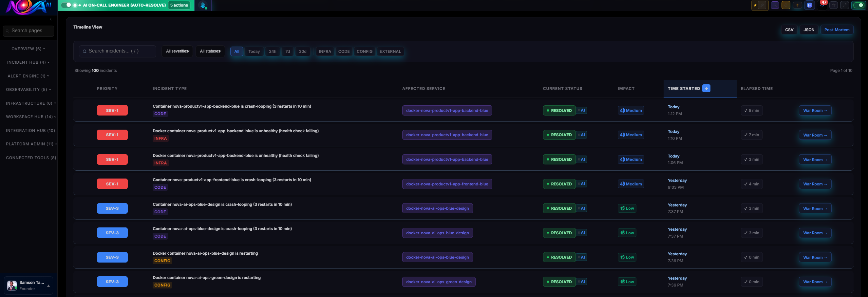868x297 pixels.
Task: Open the magnifier search icon in header
Action: point(775,5)
